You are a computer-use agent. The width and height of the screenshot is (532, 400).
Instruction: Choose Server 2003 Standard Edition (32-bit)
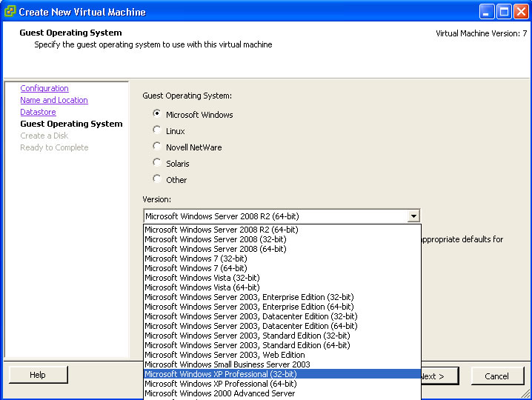tap(282, 336)
